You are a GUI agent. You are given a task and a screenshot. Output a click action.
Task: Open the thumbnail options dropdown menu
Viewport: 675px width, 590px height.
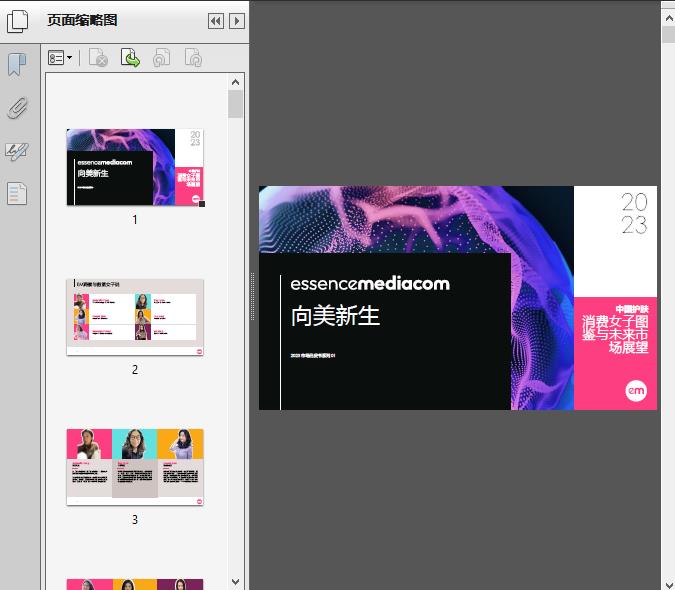point(60,58)
